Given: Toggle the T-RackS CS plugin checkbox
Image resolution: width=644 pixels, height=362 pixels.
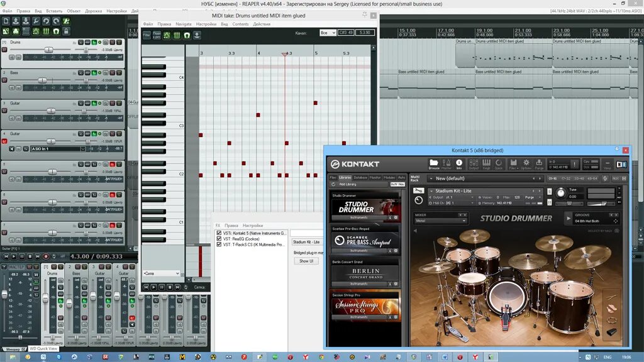Looking at the screenshot, I should (x=219, y=244).
